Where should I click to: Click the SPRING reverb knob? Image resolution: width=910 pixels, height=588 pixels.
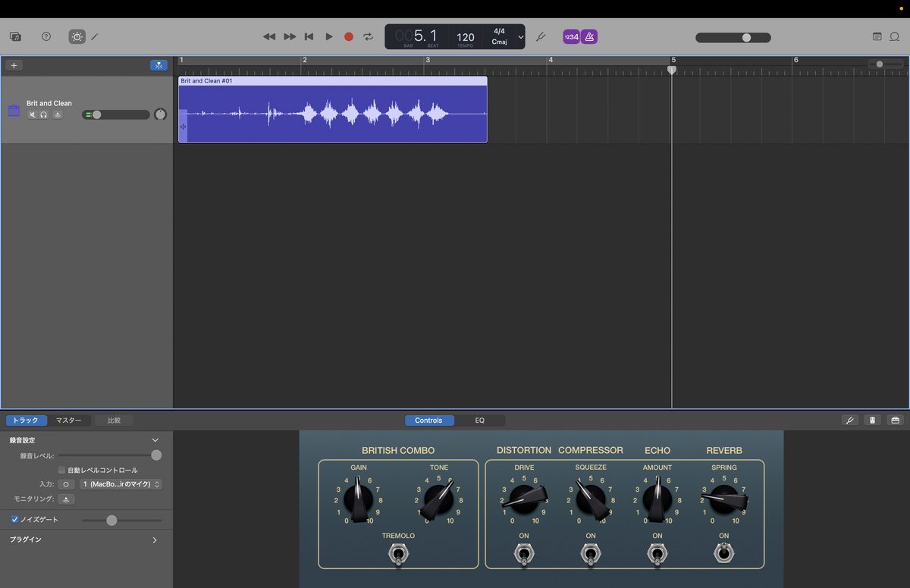click(x=724, y=500)
